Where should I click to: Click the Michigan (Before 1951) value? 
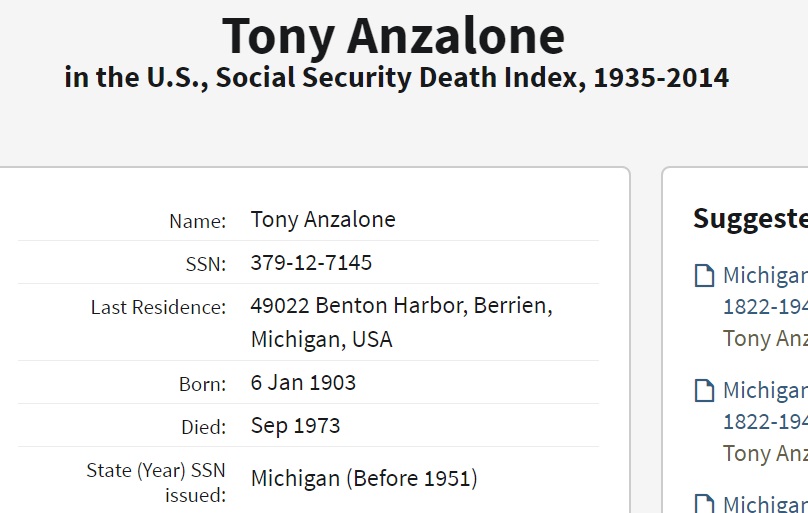point(364,479)
